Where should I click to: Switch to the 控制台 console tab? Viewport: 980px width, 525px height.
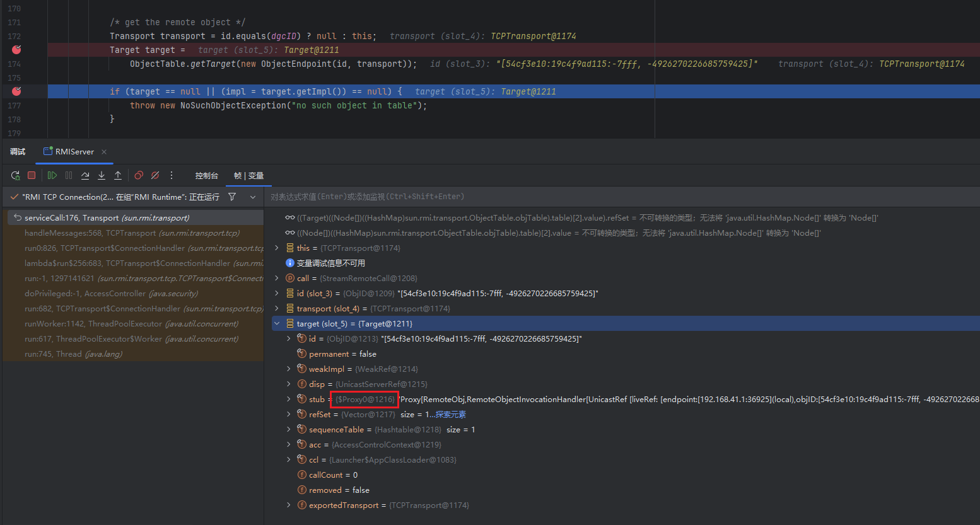pos(206,176)
